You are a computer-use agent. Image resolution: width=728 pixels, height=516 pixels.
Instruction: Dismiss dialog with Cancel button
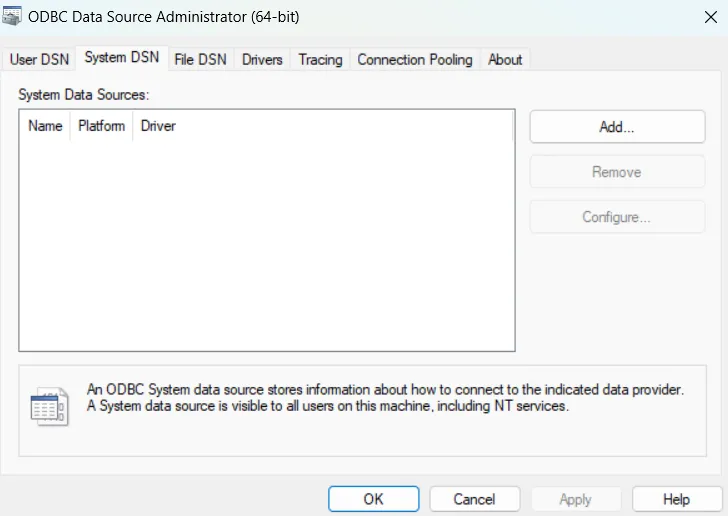[474, 499]
